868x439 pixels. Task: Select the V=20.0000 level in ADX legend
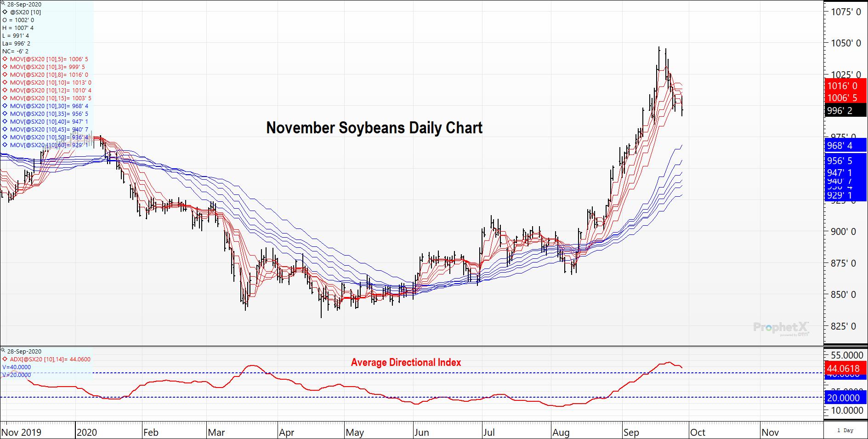click(x=17, y=375)
